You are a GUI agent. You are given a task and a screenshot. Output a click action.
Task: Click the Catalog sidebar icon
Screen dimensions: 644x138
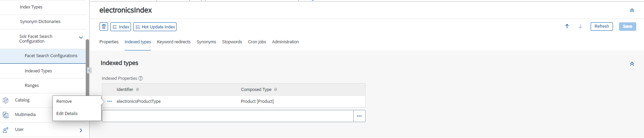5,100
